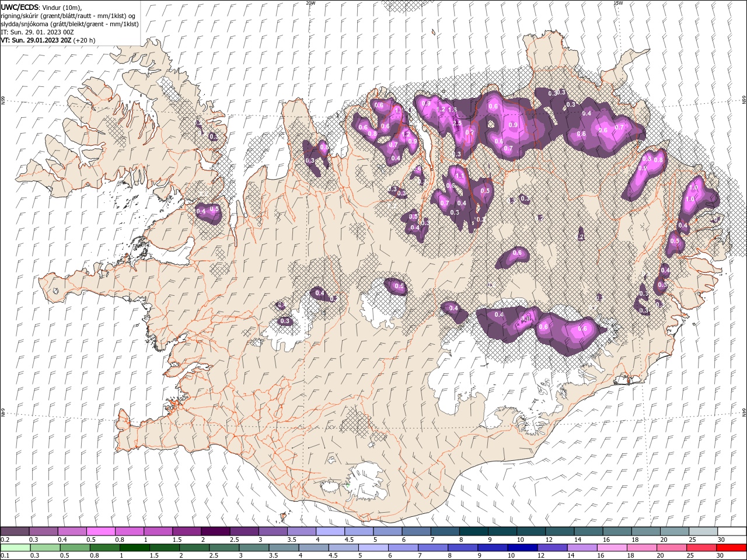Click the '0.2' label under the top legend row
Viewport: 747px width, 560px height.
coord(5,540)
